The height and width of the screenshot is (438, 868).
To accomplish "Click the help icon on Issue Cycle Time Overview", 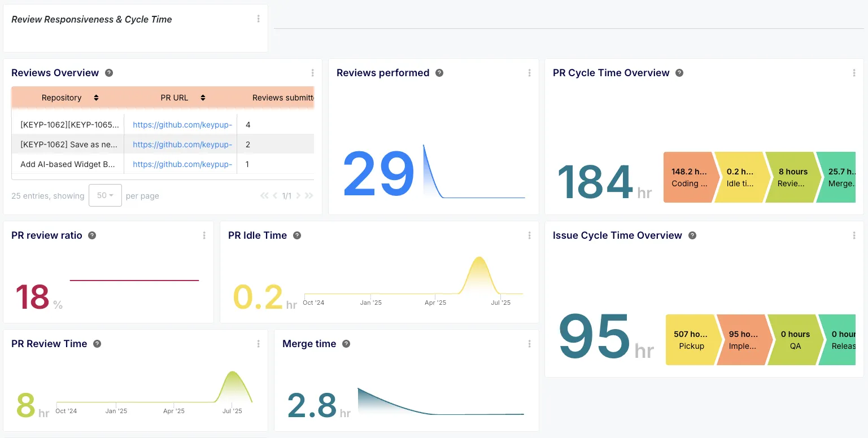I will coord(692,235).
